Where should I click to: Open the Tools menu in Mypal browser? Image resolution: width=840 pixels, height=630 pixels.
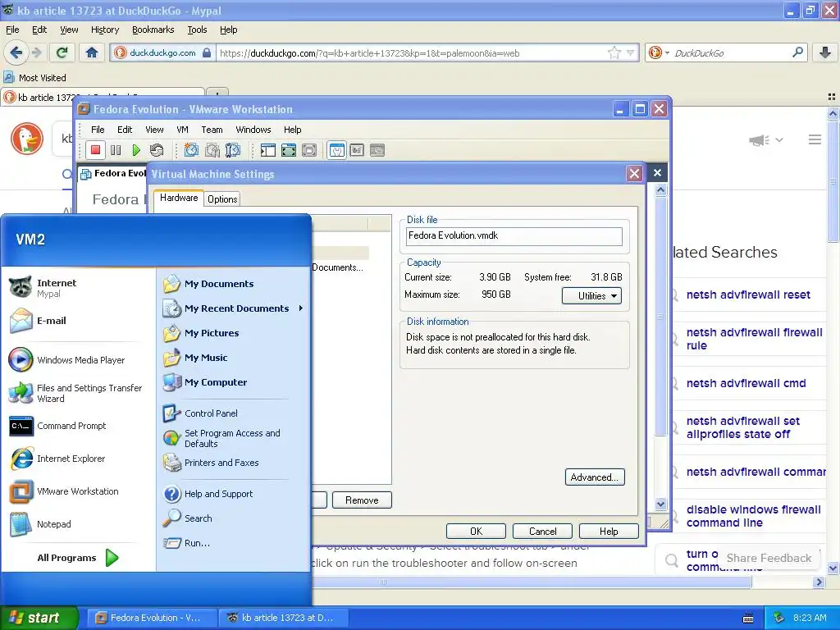197,30
